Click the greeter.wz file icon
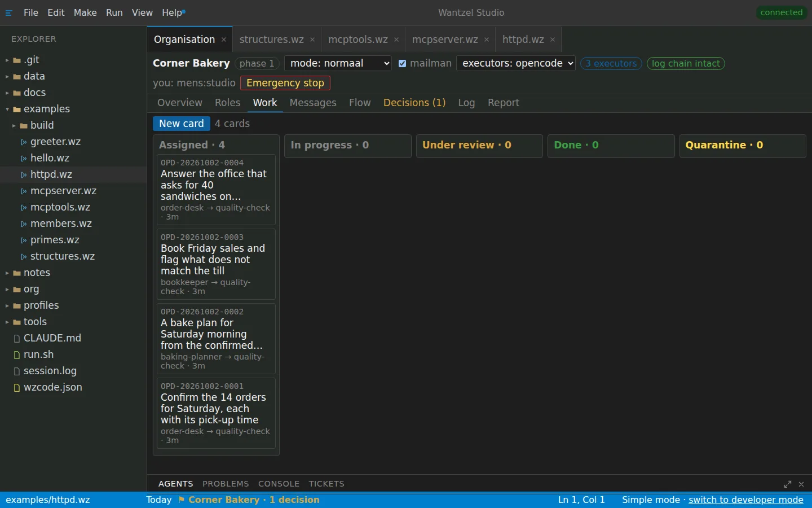This screenshot has width=812, height=508. 24,142
